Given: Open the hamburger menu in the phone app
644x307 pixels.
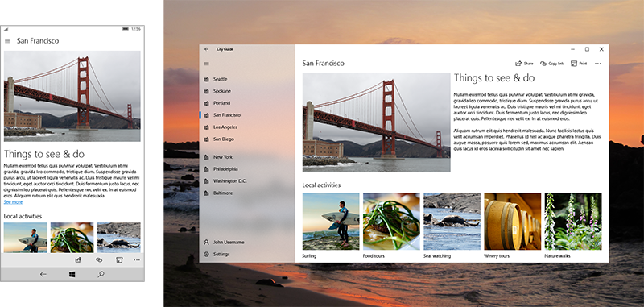Looking at the screenshot, I should [7, 41].
